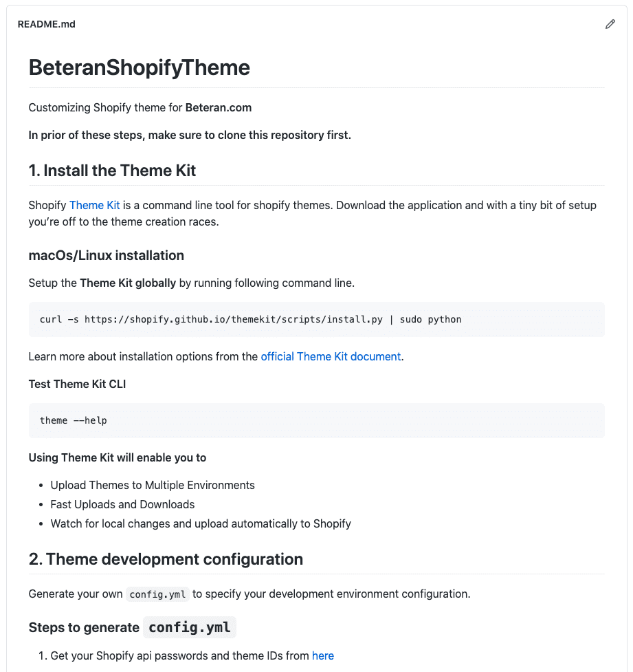Click 'Fast Uploads and Downloads' list item
This screenshot has width=633, height=672.
[122, 504]
